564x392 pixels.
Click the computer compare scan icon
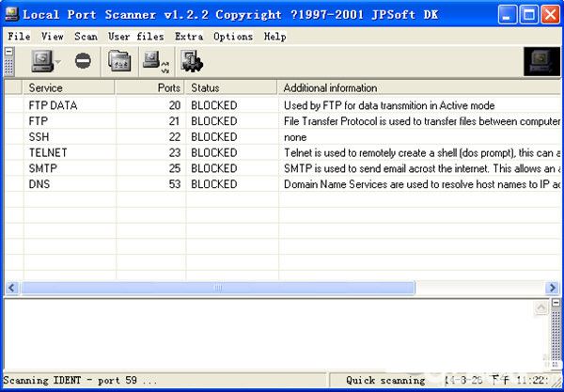tap(156, 62)
